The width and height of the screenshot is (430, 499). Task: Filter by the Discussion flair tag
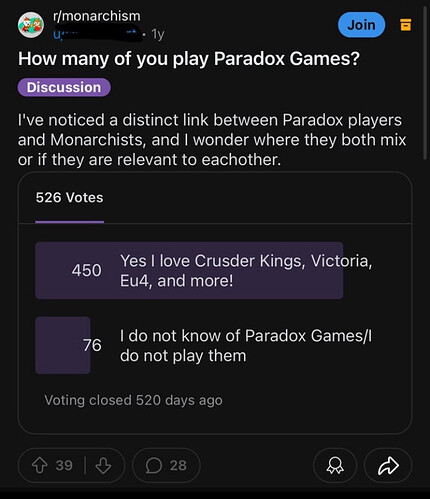click(64, 87)
